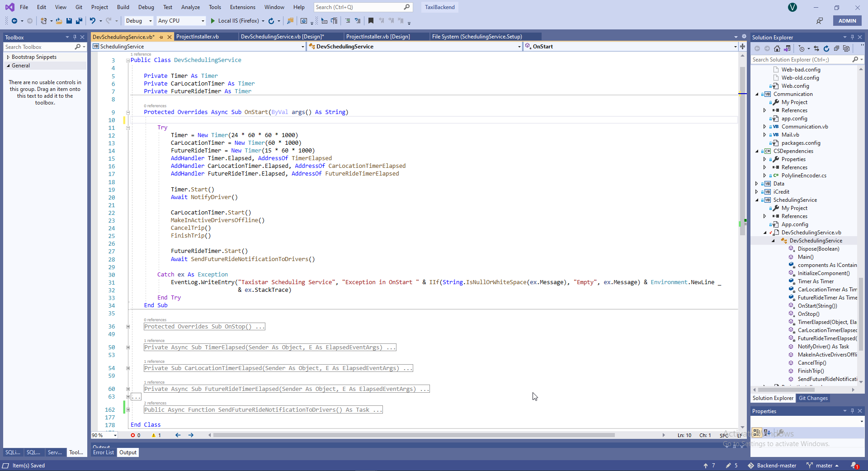Expand the Bootstrap Snippets toolbox group
The width and height of the screenshot is (868, 471).
click(8, 57)
